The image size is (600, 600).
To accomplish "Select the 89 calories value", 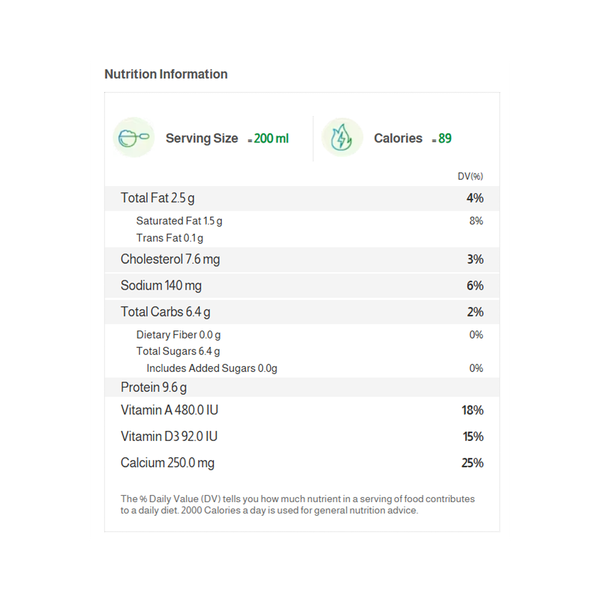I will click(x=445, y=138).
